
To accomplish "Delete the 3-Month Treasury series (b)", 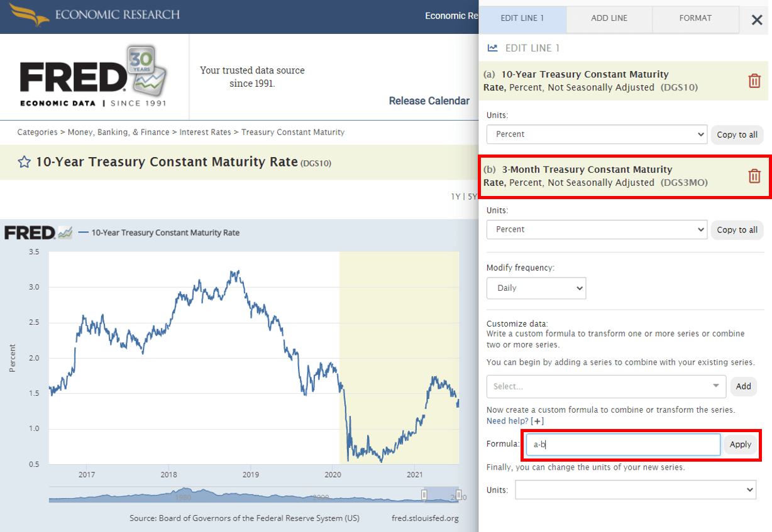I will (x=754, y=176).
